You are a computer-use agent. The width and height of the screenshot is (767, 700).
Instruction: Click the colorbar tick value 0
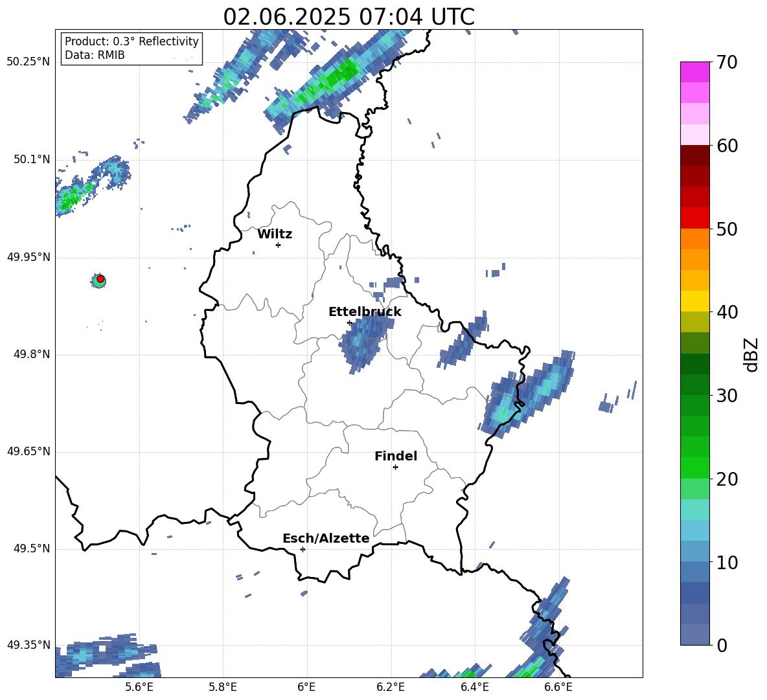pyautogui.click(x=722, y=646)
